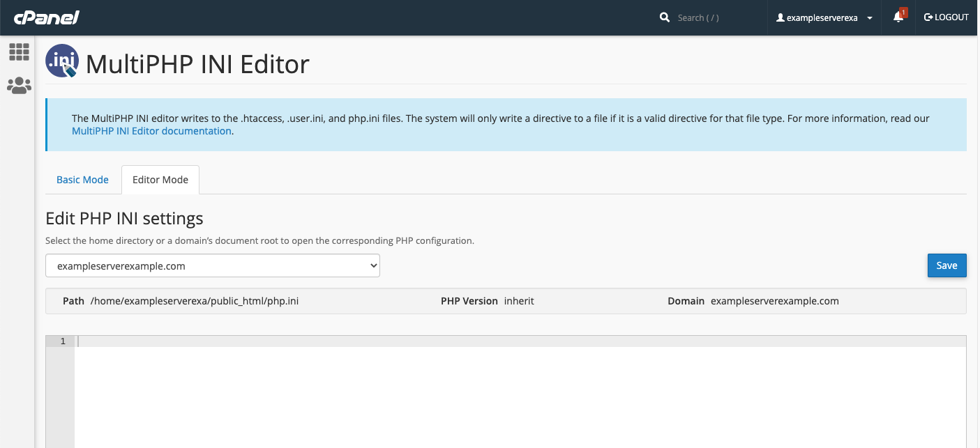The width and height of the screenshot is (980, 448).
Task: Click the cPanel logo
Action: pos(47,17)
